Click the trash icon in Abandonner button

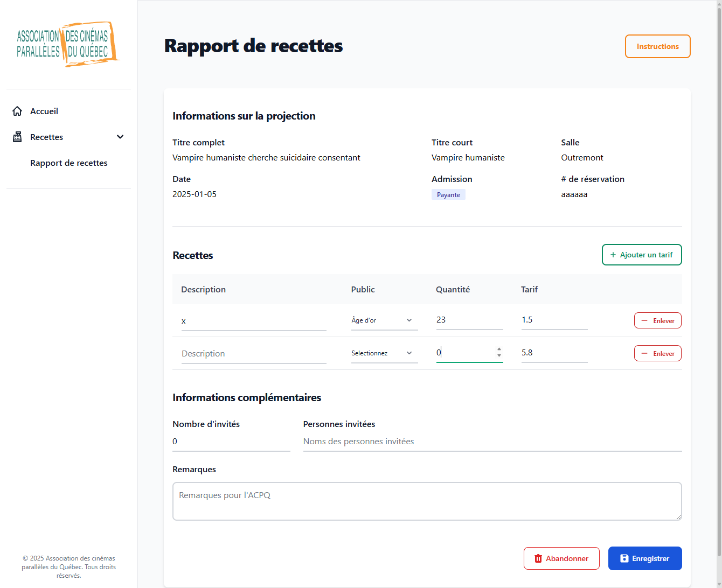pos(538,558)
